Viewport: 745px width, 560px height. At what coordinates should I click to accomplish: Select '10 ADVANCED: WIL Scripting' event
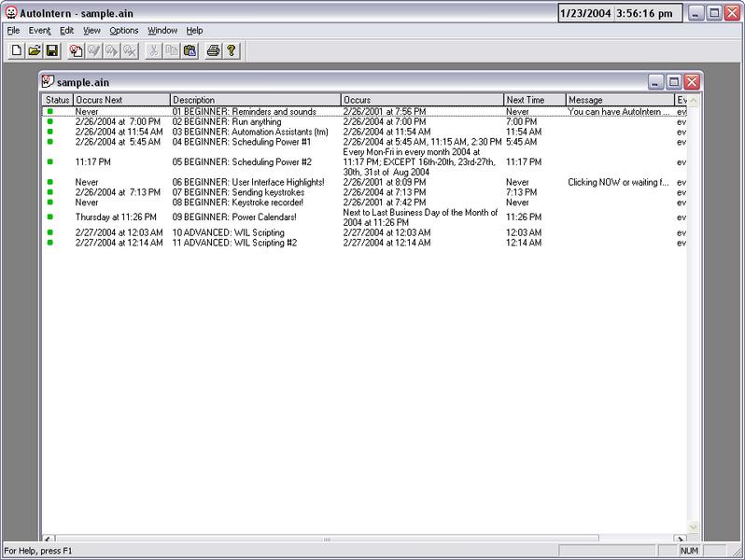tap(228, 232)
